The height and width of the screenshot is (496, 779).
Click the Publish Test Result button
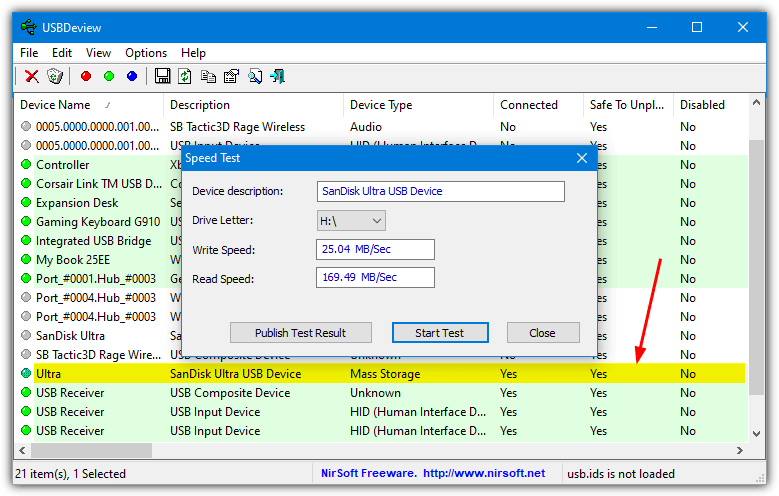[301, 332]
